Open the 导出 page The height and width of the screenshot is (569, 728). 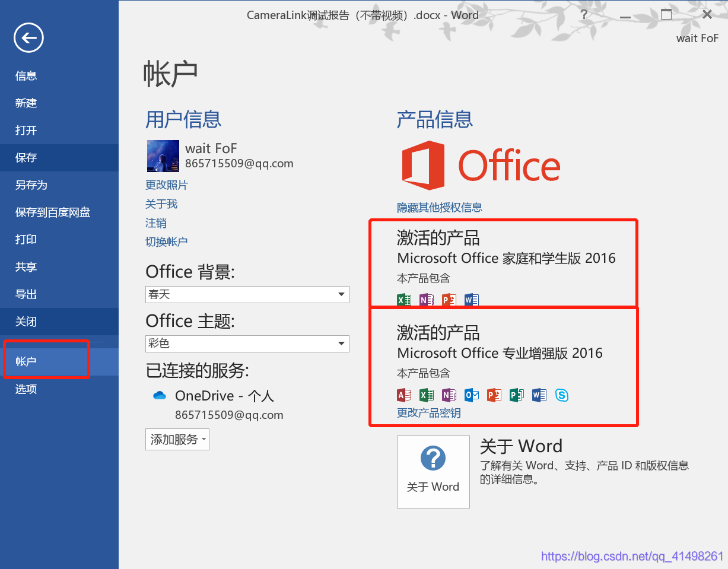tap(59, 294)
